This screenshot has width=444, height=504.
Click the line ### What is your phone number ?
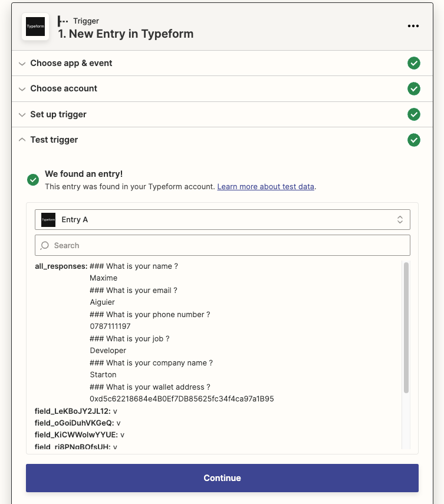click(x=150, y=314)
